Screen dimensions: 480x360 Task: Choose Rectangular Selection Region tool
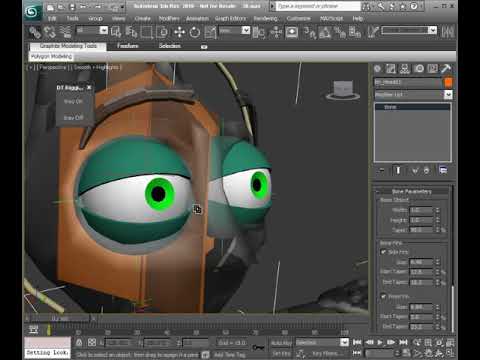tap(147, 32)
